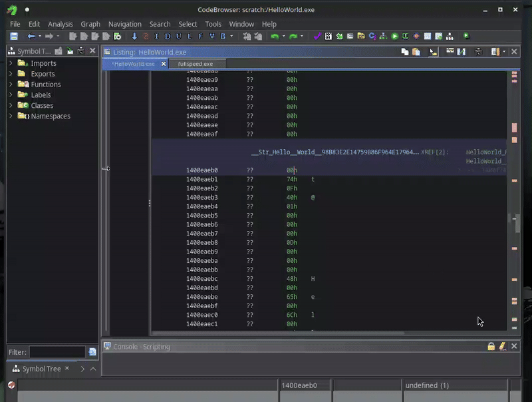
Task: Expand the Classes tree node
Action: coord(11,105)
